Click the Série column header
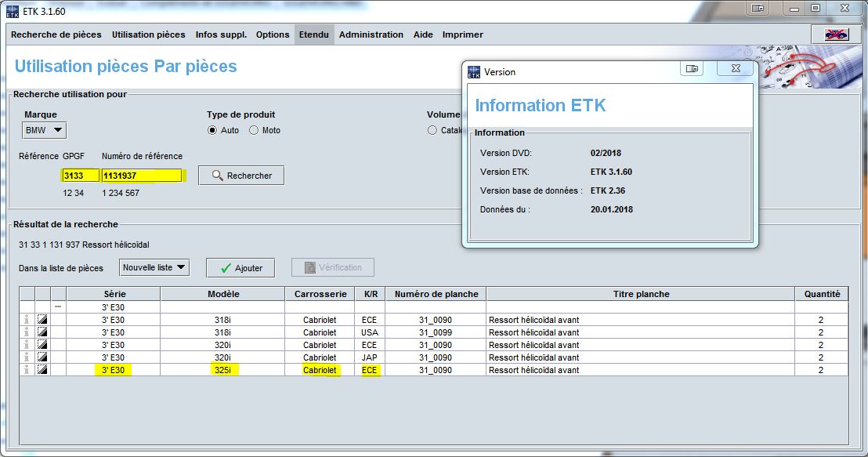Screen dimensions: 868x457 tap(114, 294)
